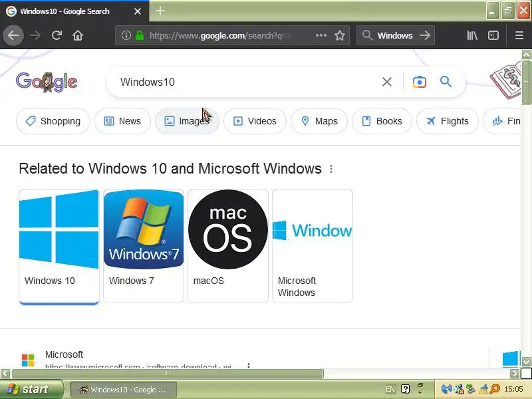This screenshot has width=532, height=399.
Task: Click the magnifier in browser search box
Action: tap(367, 35)
